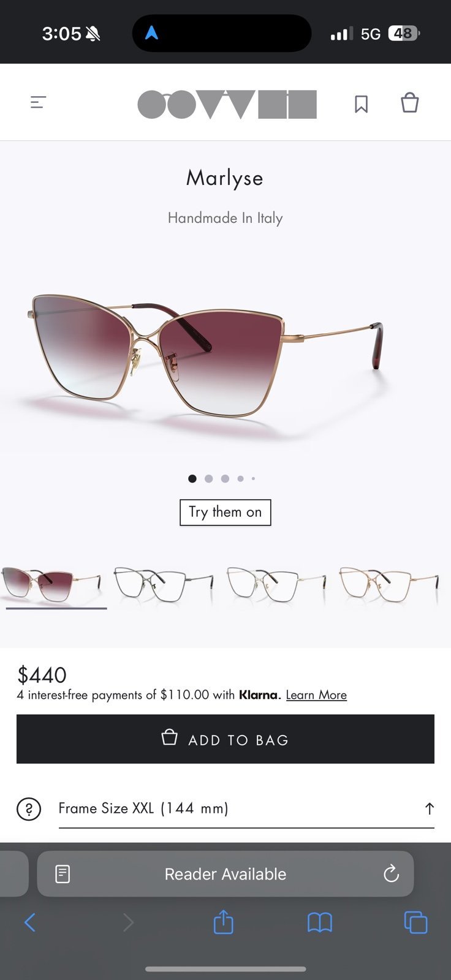Open Safari share sheet

pyautogui.click(x=223, y=922)
